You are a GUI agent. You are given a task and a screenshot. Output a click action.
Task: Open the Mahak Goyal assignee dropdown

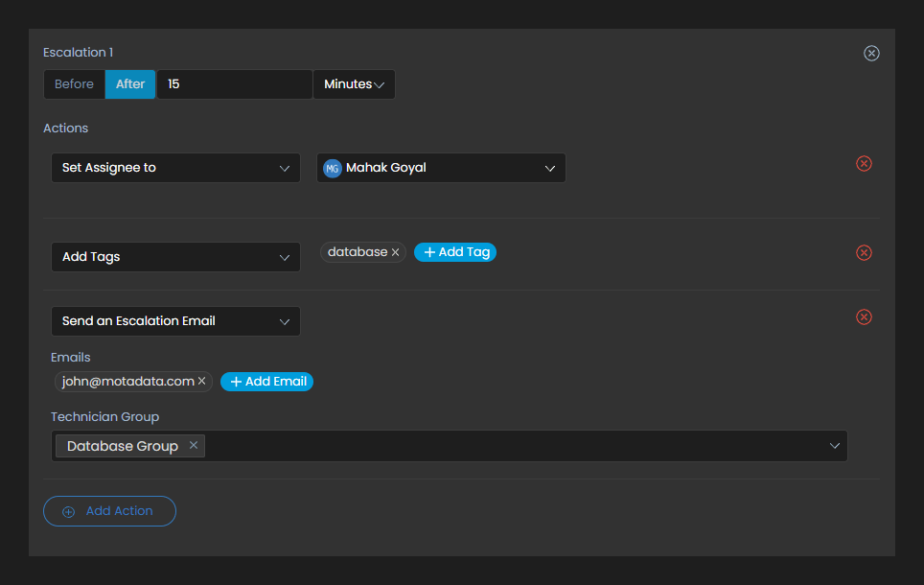pyautogui.click(x=441, y=168)
